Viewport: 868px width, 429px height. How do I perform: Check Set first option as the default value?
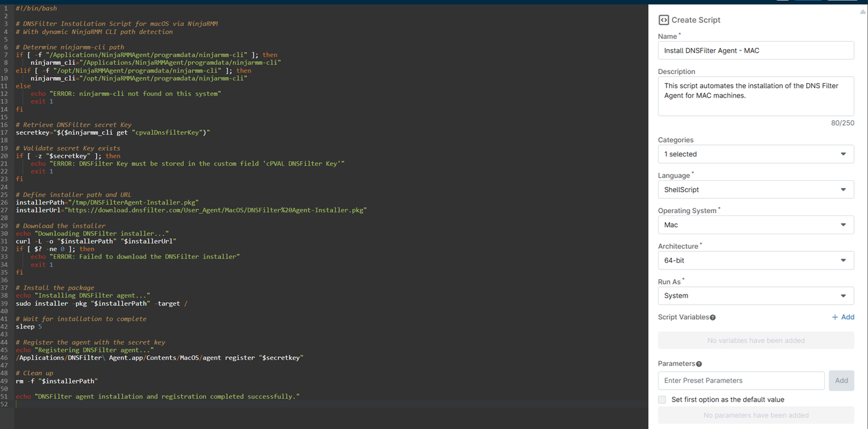(662, 399)
